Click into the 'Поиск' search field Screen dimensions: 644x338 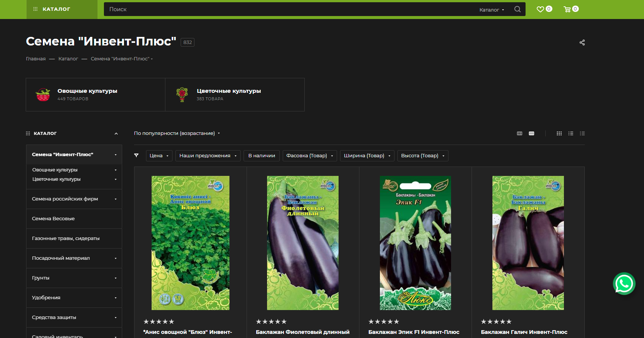click(x=291, y=9)
